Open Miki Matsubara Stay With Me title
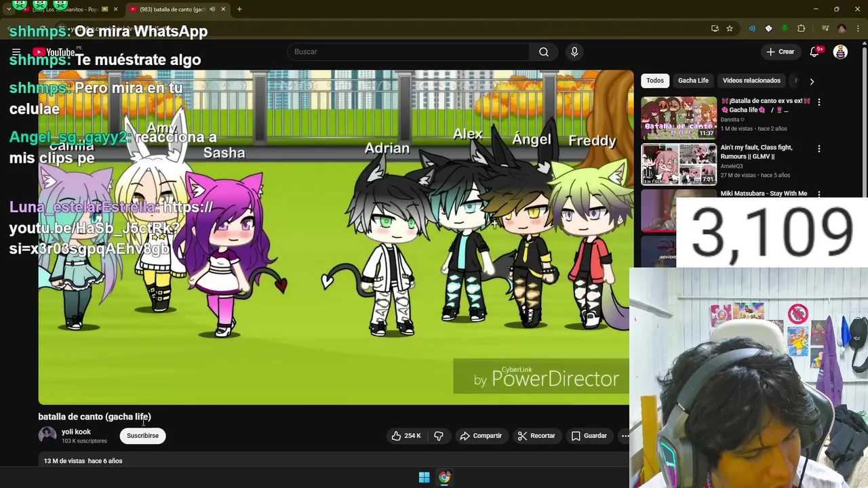Screen dimensions: 868x488 click(x=764, y=194)
